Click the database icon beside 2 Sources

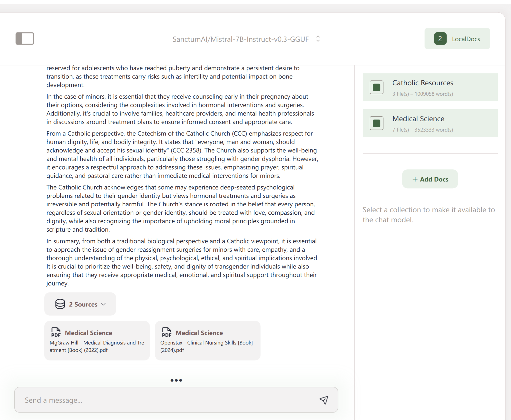pos(60,304)
